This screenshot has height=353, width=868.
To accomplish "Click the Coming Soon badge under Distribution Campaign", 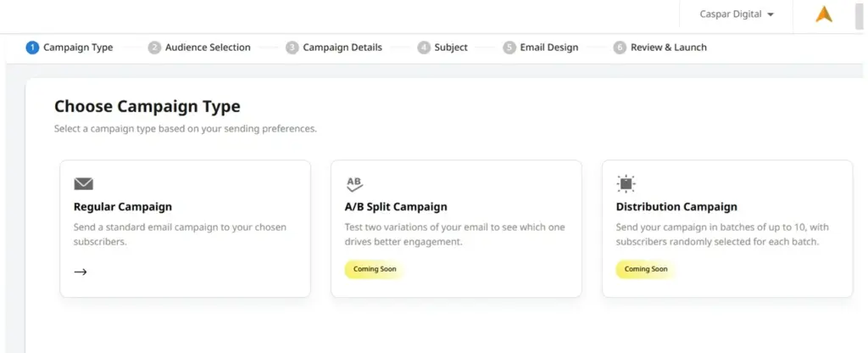I will point(645,269).
